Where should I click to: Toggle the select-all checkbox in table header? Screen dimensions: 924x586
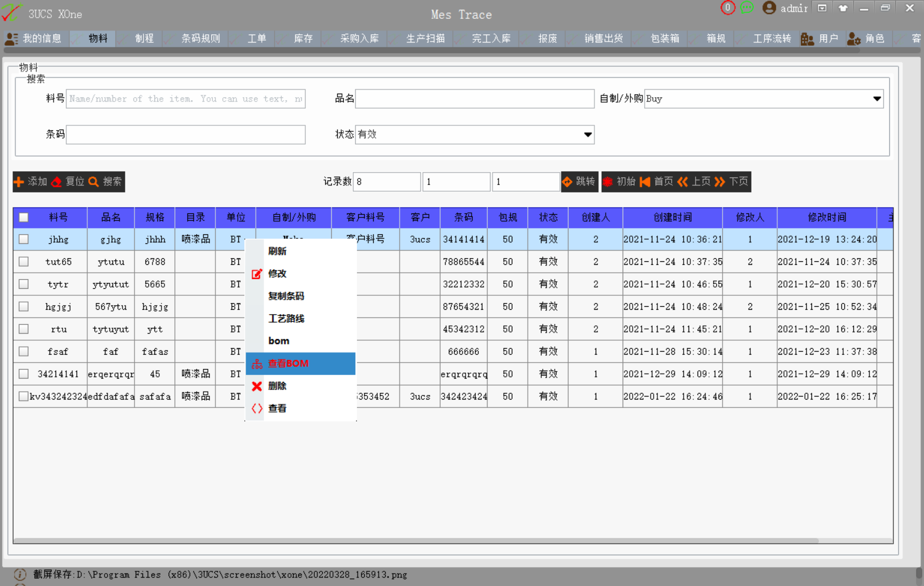click(24, 217)
